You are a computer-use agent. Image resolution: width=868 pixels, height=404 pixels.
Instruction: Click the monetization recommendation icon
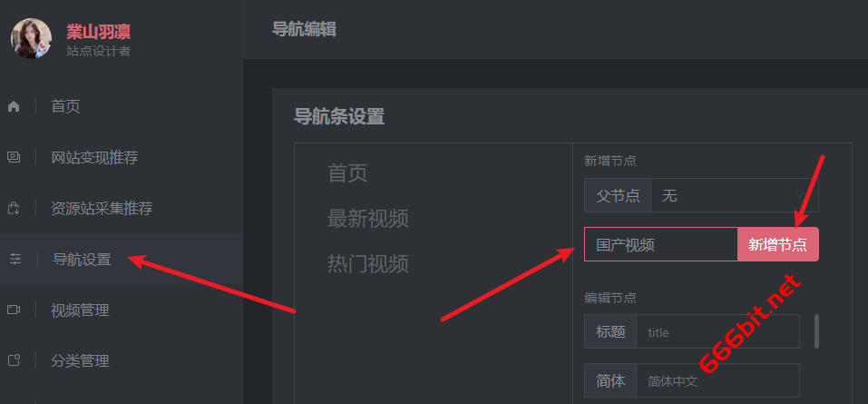[x=14, y=157]
